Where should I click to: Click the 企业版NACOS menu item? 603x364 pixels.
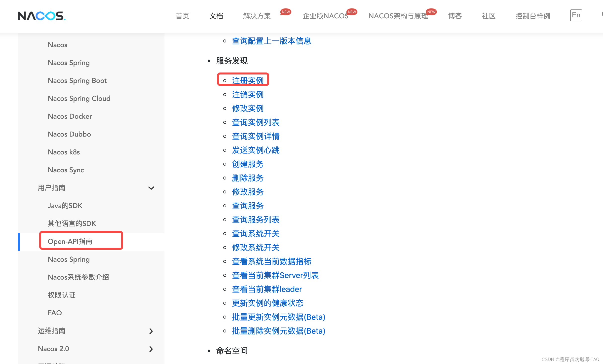pyautogui.click(x=325, y=16)
